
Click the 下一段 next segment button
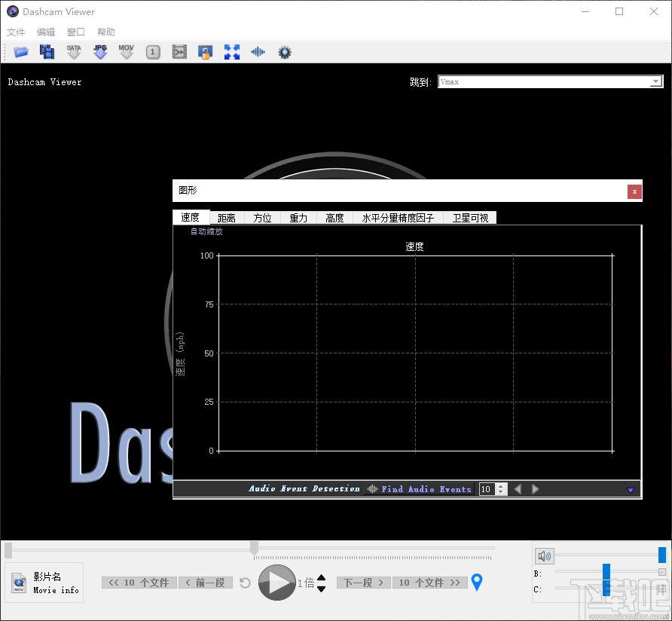tap(363, 583)
